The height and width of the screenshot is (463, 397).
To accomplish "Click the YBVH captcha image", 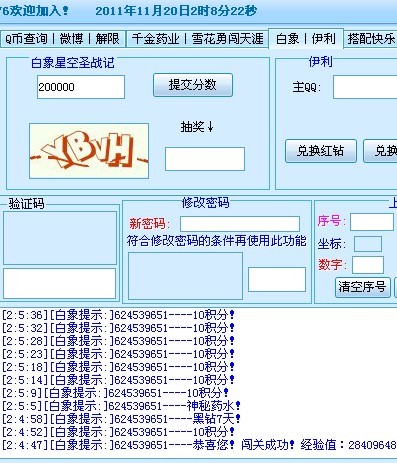I will (x=89, y=151).
